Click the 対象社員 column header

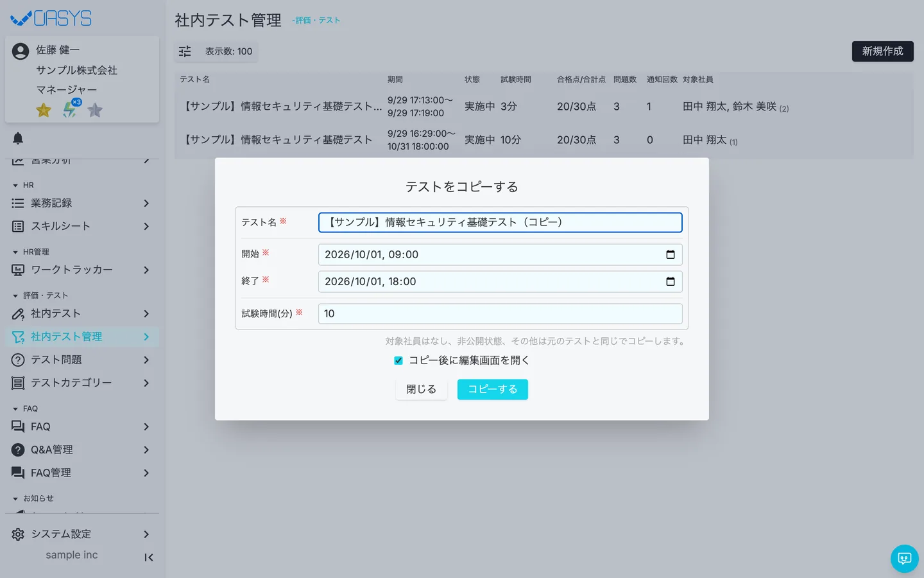tap(698, 80)
